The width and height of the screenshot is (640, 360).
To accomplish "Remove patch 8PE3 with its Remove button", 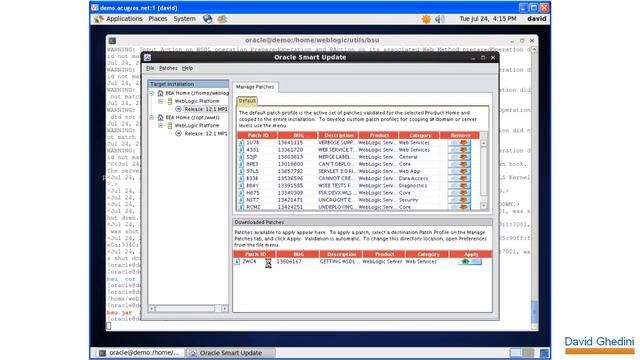I will tap(459, 164).
